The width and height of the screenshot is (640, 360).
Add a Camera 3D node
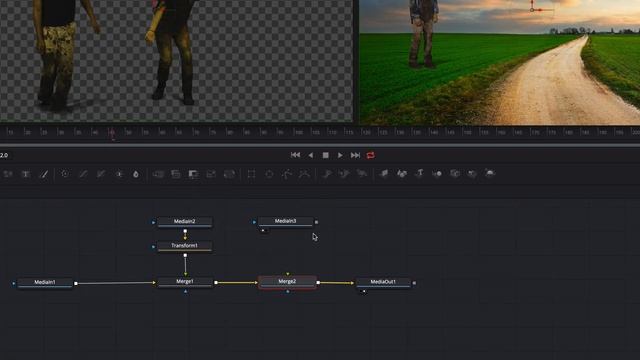[455, 174]
